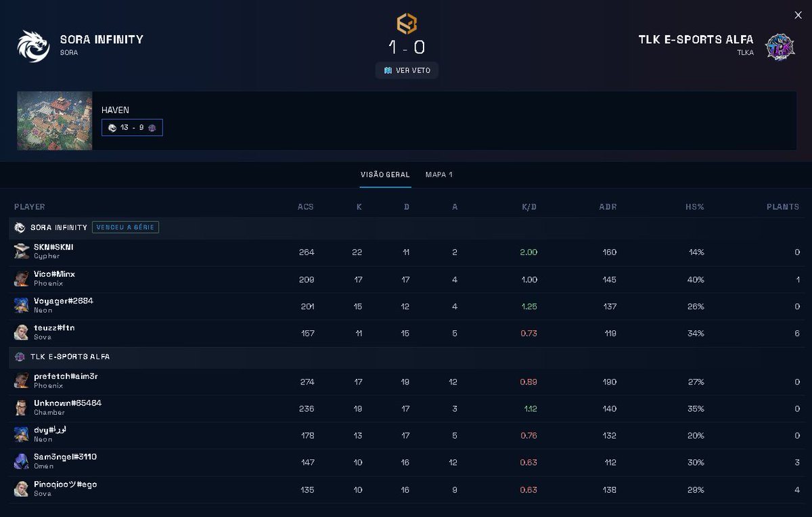The image size is (812, 517).
Task: Click the 1.25 K/D value for Voyager#2684
Action: click(529, 307)
